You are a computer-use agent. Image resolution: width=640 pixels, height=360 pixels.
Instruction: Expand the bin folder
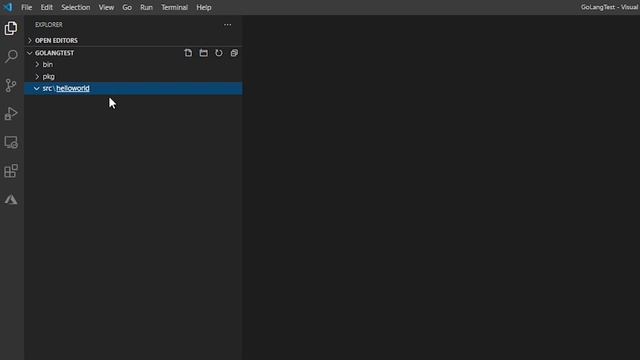37,64
